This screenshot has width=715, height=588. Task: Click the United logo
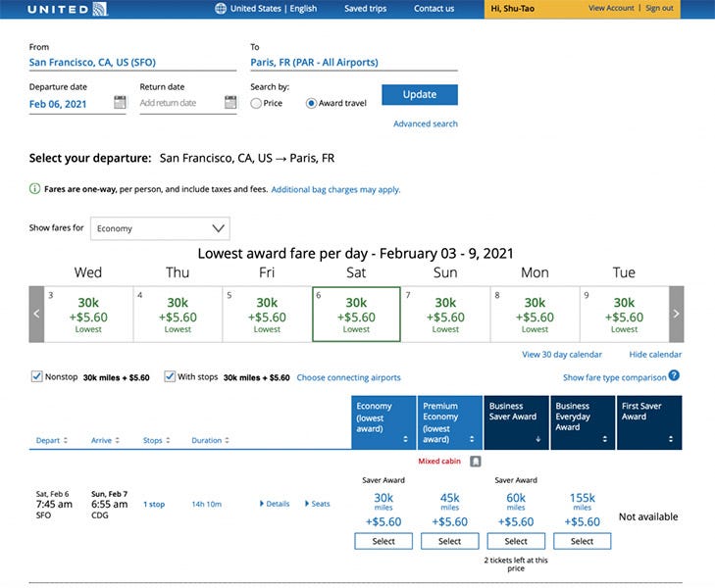pos(68,9)
